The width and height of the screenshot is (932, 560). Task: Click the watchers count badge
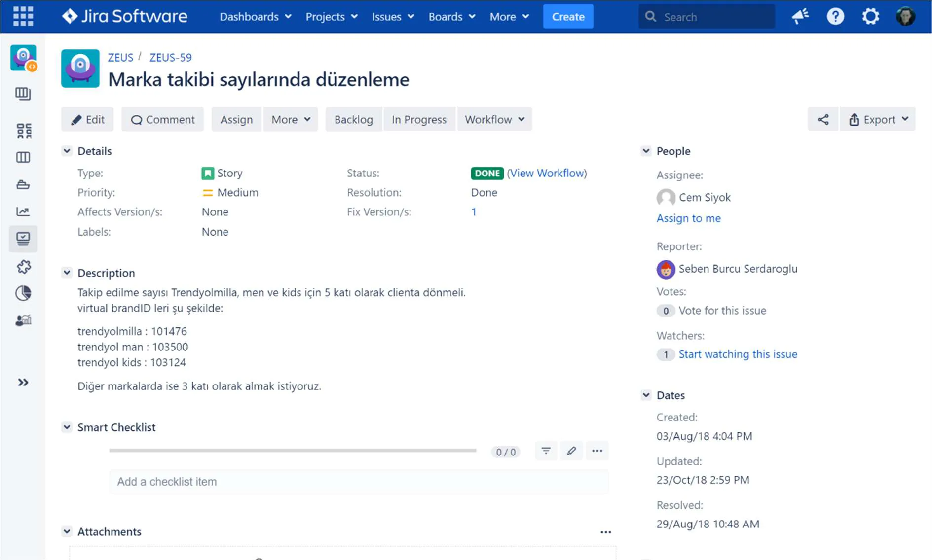(666, 354)
